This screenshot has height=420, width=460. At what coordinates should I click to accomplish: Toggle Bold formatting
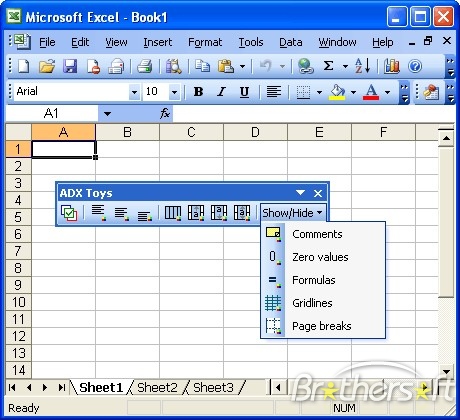[x=199, y=92]
